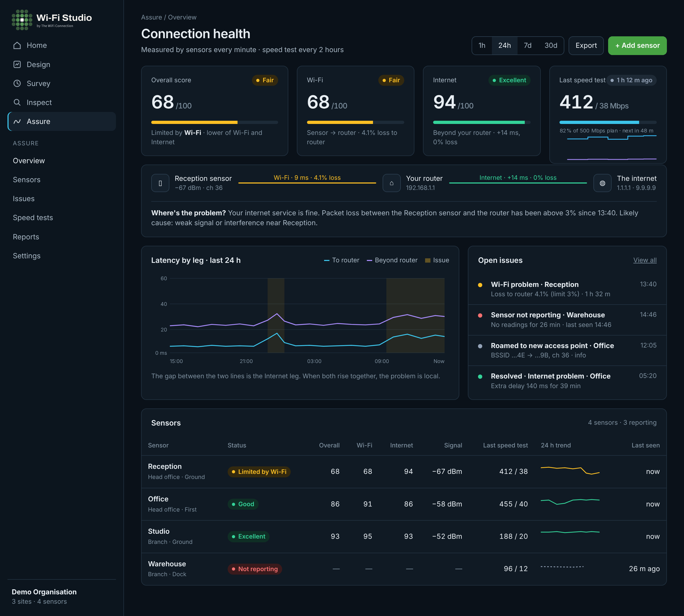Open Speed tests in the submenu
Screen dimensions: 684x616
coord(33,218)
